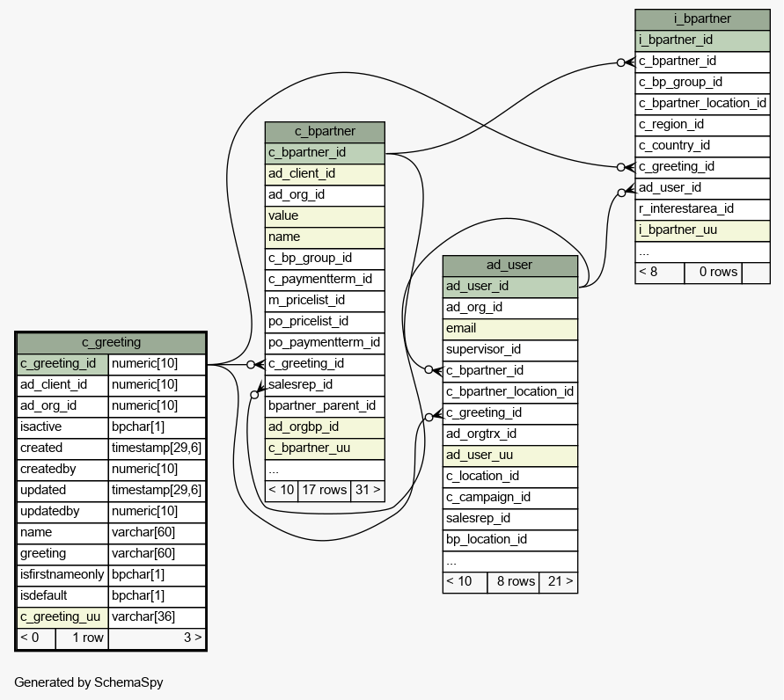
Task: Click c_bpartner_id foreign key in ad_user
Action: coord(510,371)
